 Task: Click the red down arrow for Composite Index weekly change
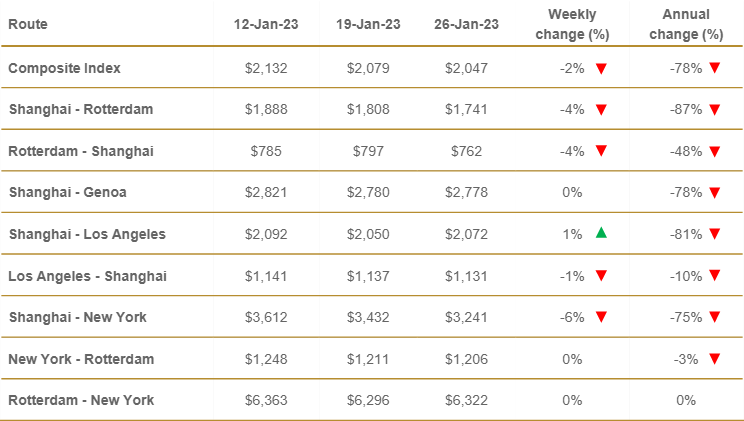coord(601,68)
